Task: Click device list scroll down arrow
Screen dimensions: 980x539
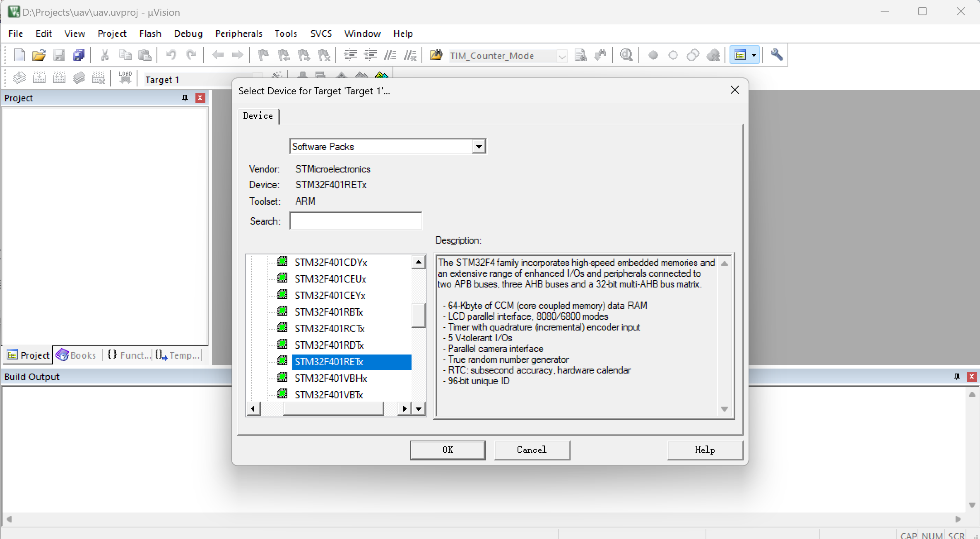Action: click(x=419, y=409)
